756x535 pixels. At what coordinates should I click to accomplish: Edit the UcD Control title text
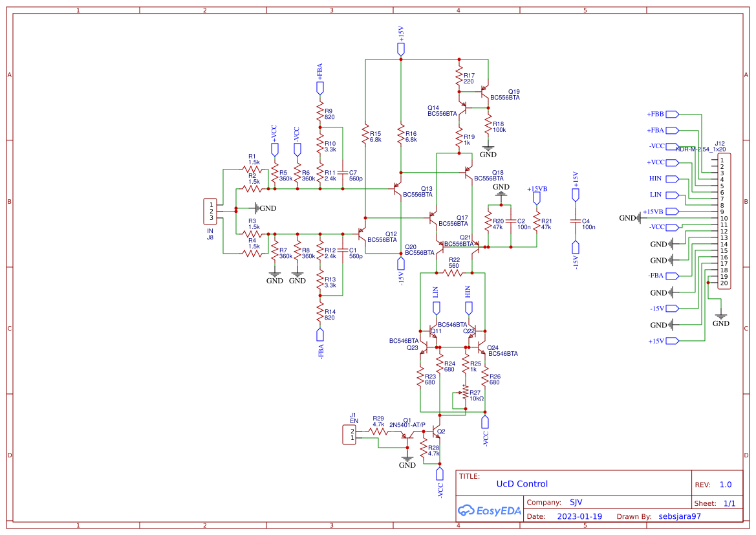click(x=521, y=483)
